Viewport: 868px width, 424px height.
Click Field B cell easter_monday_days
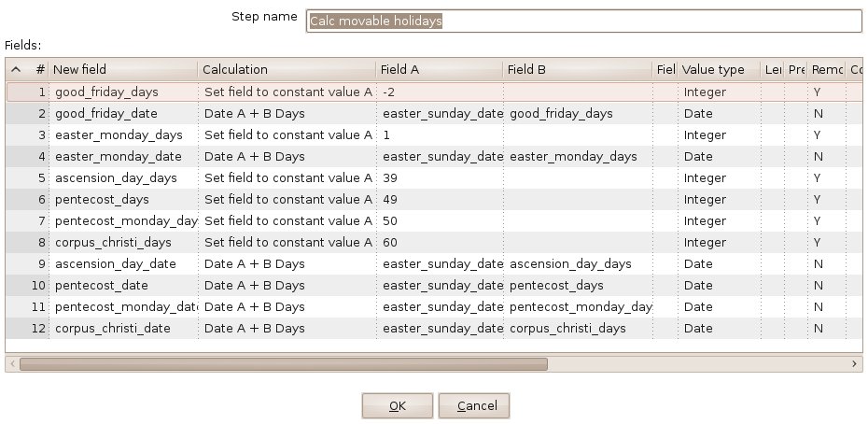pyautogui.click(x=578, y=157)
